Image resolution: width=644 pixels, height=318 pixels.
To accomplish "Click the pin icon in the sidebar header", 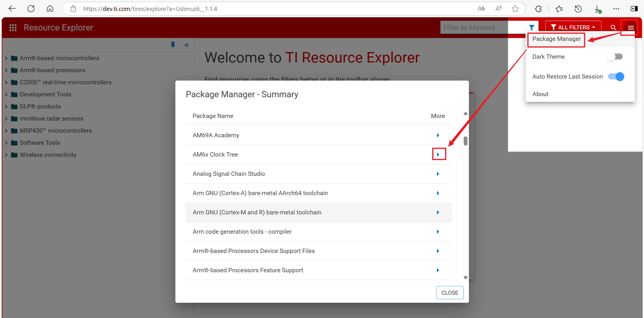I will coord(173,45).
